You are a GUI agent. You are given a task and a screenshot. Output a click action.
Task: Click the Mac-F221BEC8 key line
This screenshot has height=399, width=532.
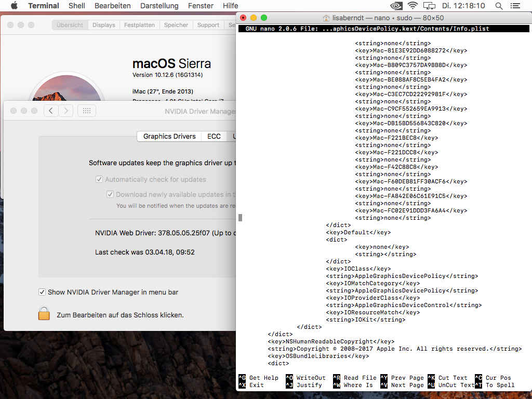point(396,138)
